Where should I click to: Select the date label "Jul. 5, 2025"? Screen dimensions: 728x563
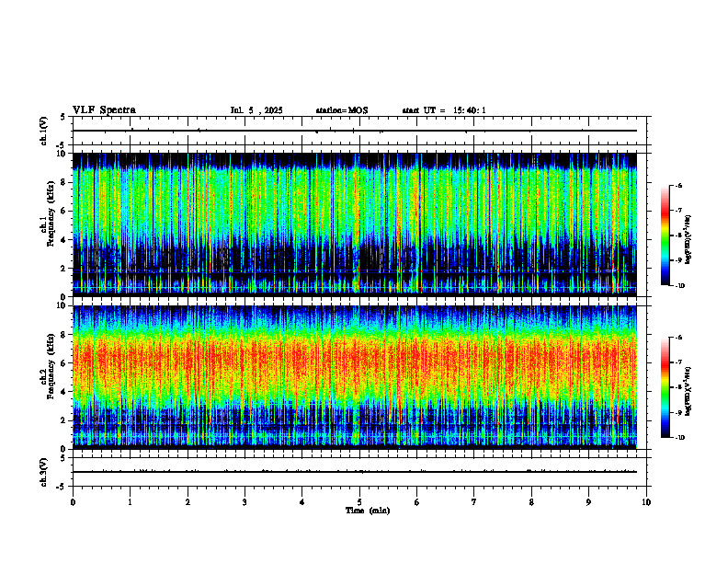click(256, 110)
